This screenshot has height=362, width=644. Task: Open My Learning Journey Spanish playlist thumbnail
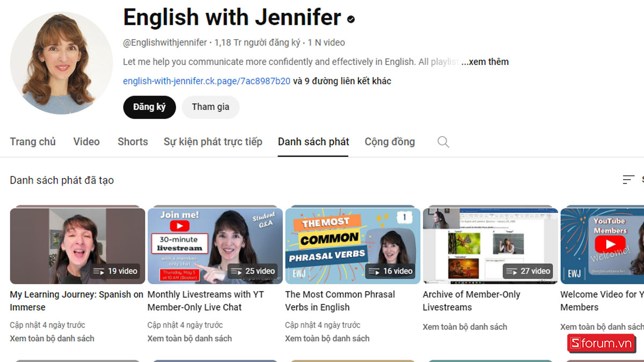pos(77,246)
